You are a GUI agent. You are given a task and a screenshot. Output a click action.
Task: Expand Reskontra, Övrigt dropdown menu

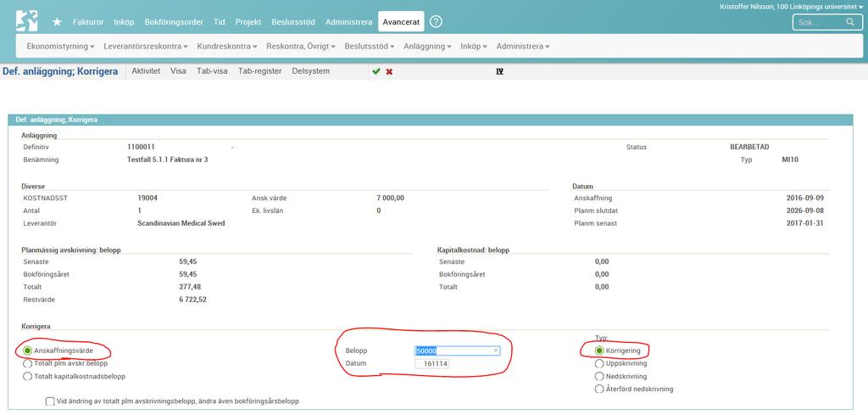click(x=301, y=47)
